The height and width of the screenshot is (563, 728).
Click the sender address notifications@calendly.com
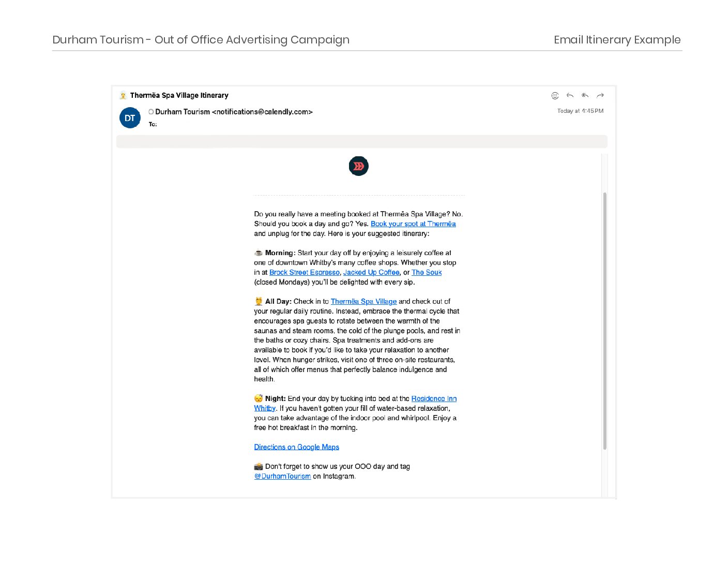tap(262, 112)
